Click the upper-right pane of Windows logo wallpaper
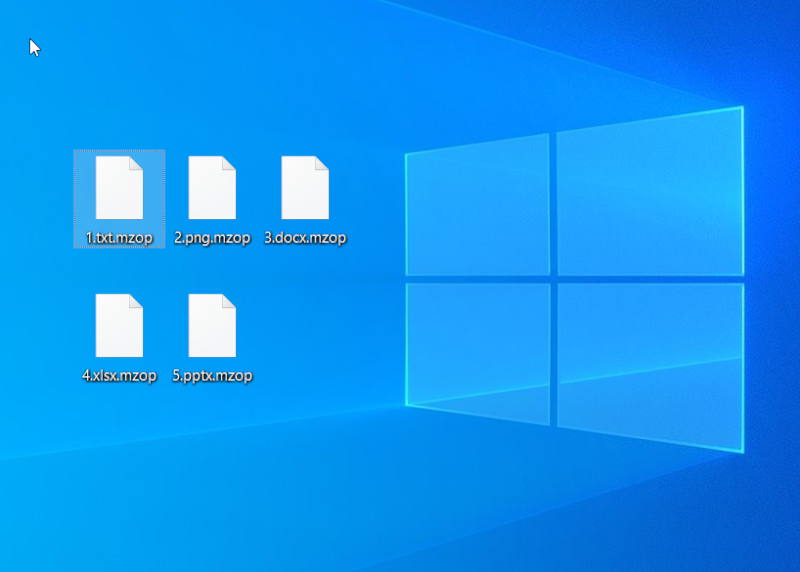Image resolution: width=800 pixels, height=572 pixels. pos(650,190)
